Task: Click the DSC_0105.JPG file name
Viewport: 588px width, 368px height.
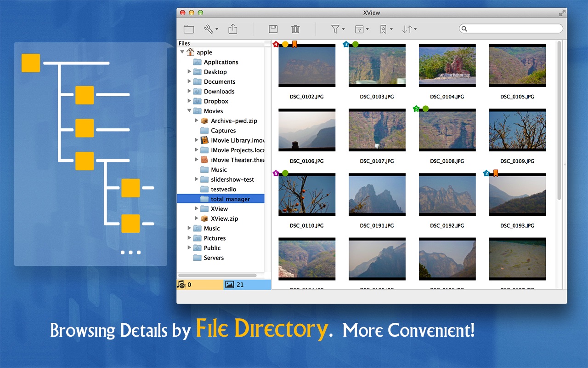Action: 517,97
